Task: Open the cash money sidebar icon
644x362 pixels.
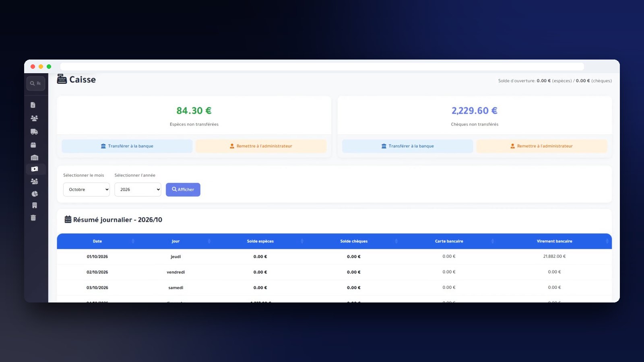Action: tap(35, 169)
